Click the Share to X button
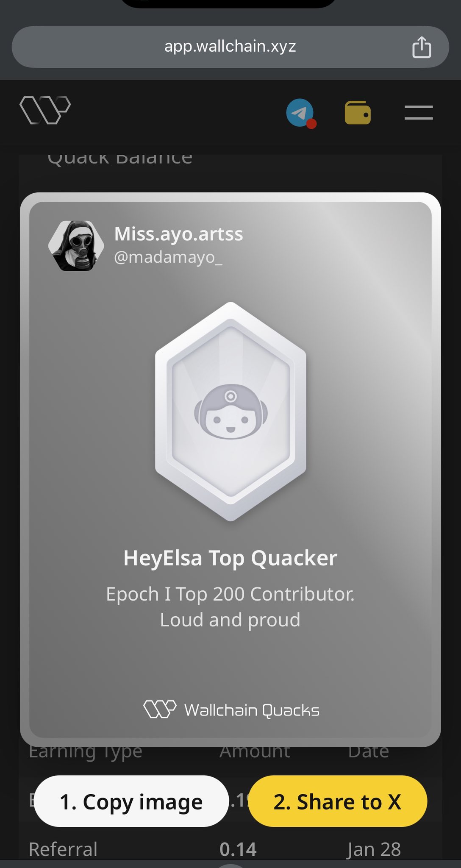 pyautogui.click(x=337, y=801)
